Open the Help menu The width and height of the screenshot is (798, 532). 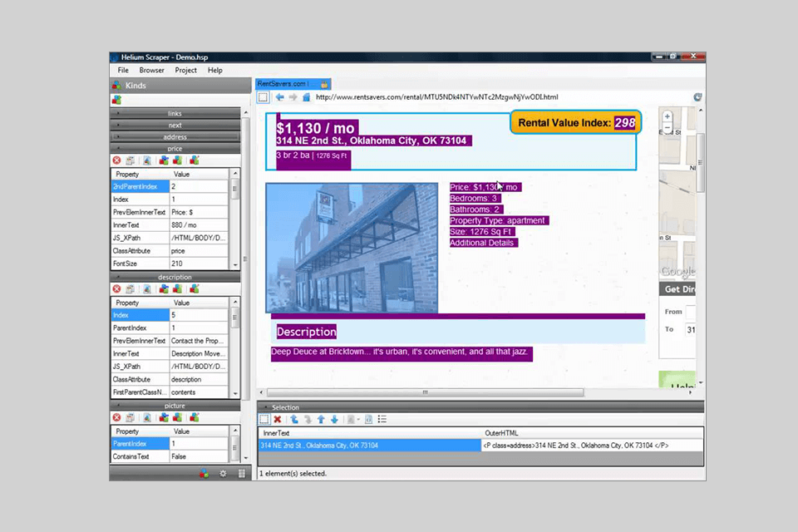click(x=214, y=71)
